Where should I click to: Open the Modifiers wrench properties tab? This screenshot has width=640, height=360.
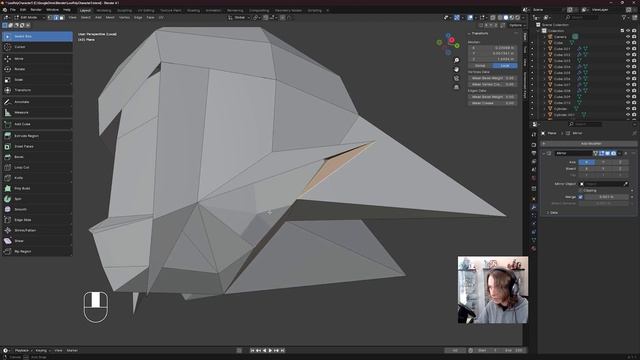click(x=533, y=207)
